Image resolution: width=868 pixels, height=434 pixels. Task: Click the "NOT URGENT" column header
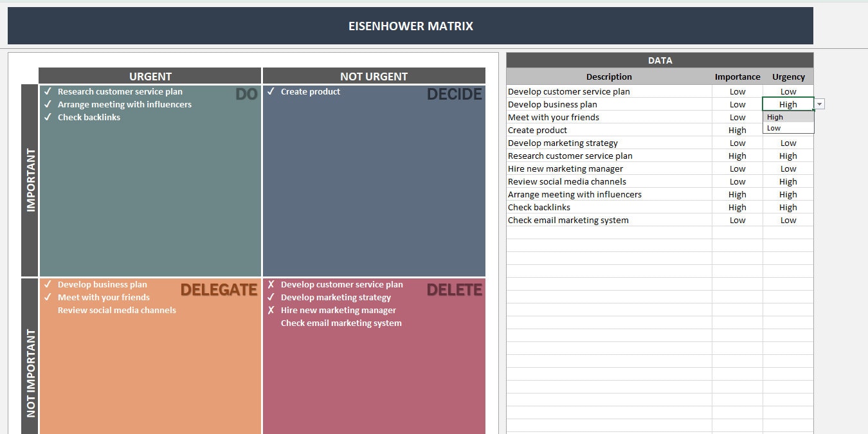click(375, 75)
